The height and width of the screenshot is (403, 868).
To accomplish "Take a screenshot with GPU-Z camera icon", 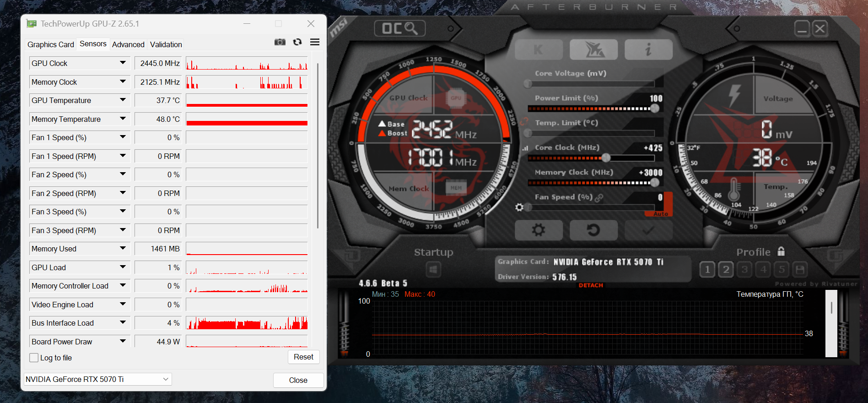I will tap(280, 42).
